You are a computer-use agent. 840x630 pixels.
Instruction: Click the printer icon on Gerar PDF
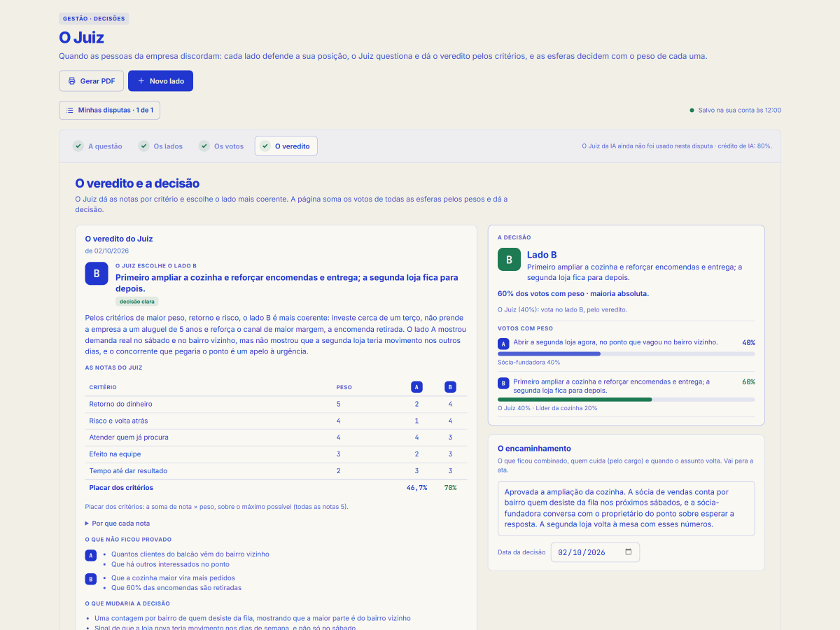(71, 81)
